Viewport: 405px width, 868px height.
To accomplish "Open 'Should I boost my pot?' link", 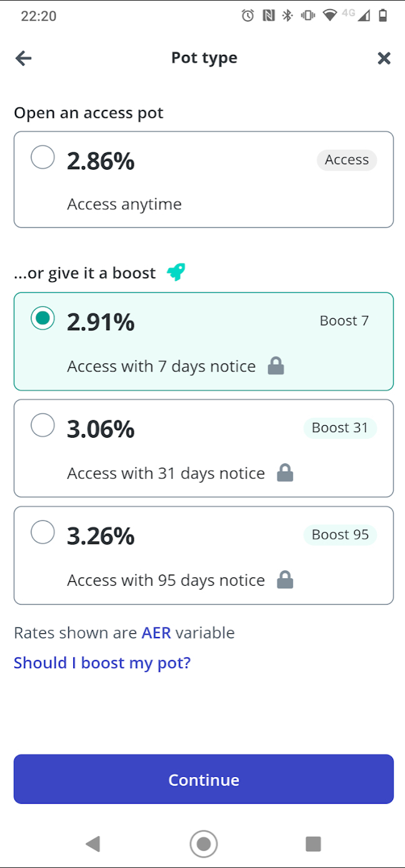I will coord(102,663).
